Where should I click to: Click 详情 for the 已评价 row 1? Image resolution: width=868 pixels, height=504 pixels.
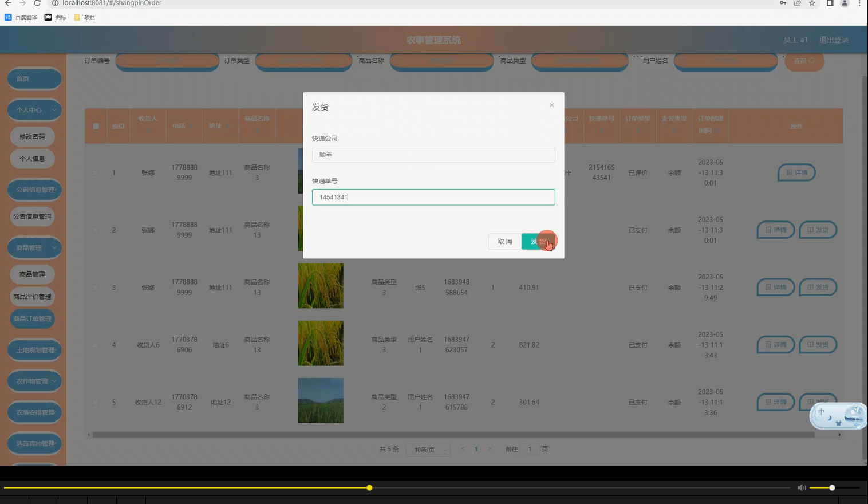796,172
